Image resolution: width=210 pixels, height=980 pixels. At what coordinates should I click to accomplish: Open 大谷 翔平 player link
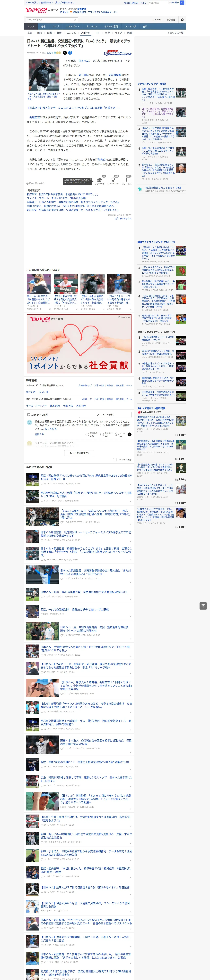[81, 406]
